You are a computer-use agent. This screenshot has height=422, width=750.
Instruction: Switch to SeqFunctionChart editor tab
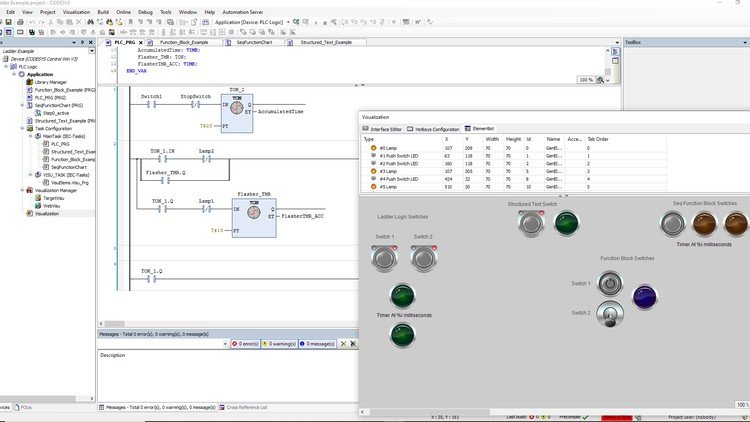tap(254, 43)
